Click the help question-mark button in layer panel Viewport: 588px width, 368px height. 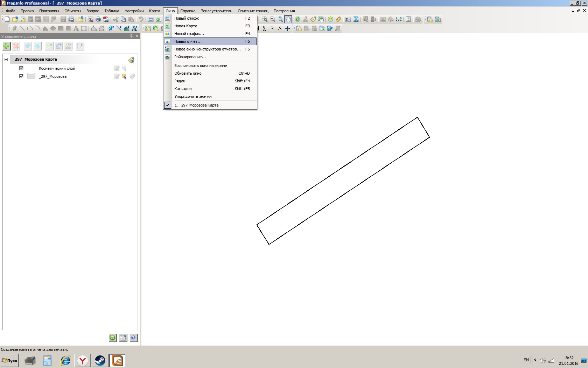pos(133,338)
